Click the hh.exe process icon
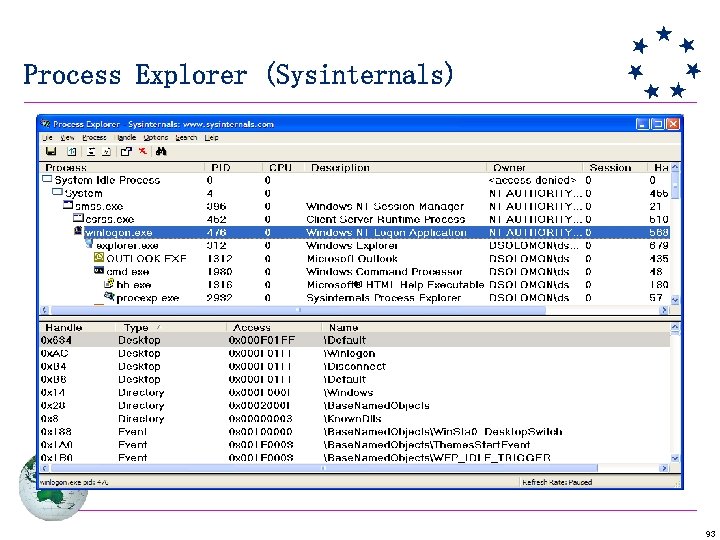Screen dimensions: 720x540 [109, 283]
